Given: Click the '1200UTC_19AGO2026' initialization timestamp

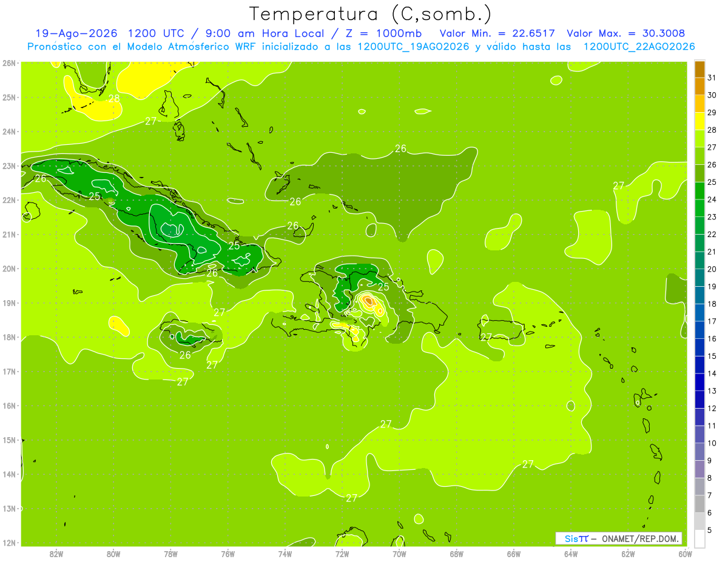Looking at the screenshot, I should pyautogui.click(x=413, y=47).
